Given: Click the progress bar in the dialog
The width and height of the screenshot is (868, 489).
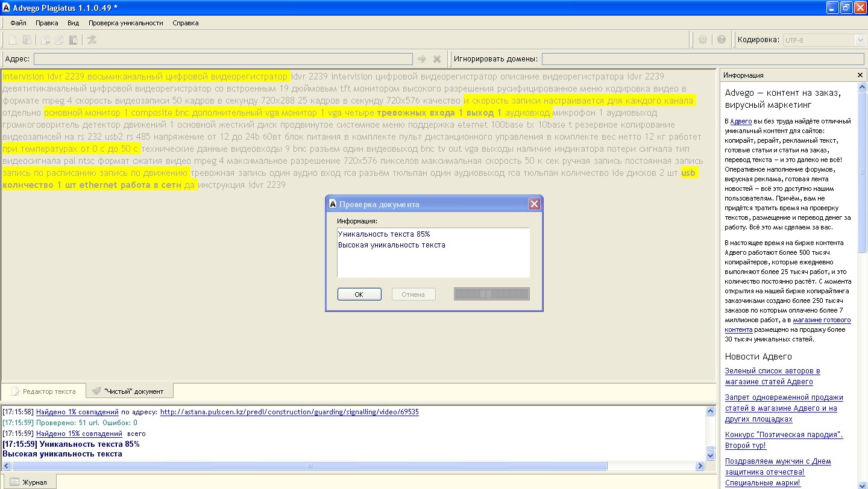Looking at the screenshot, I should click(x=492, y=293).
